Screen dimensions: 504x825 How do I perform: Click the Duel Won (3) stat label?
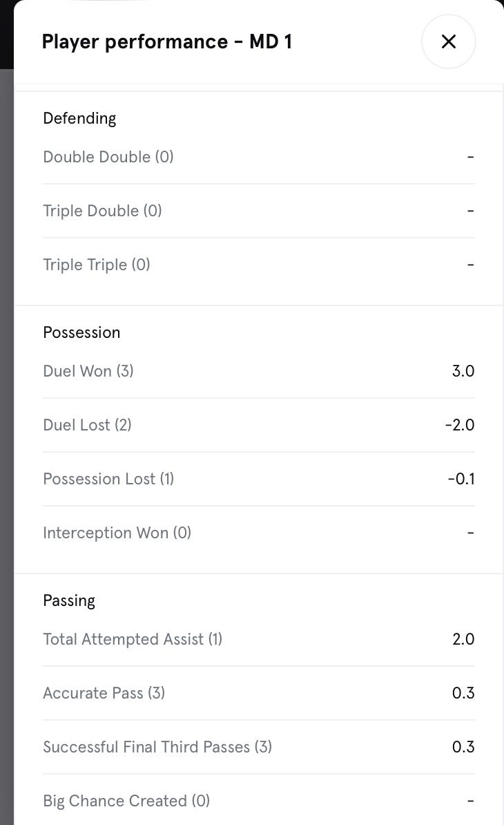pos(88,371)
